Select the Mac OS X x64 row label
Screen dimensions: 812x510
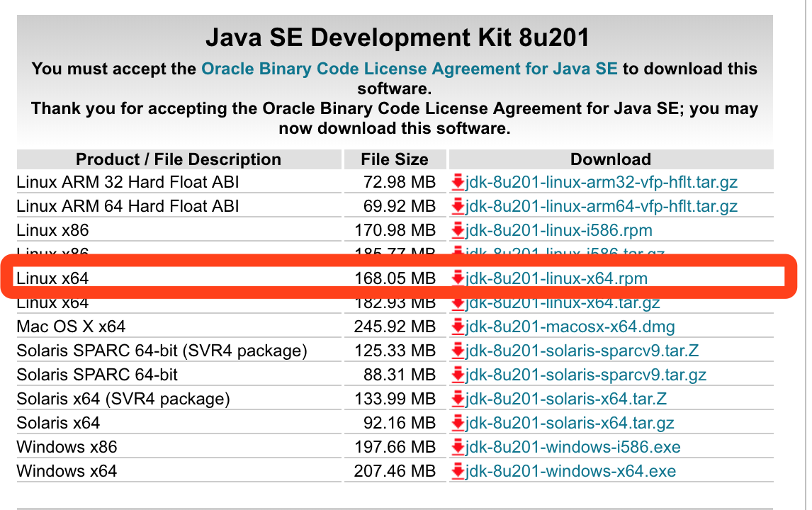coord(71,327)
